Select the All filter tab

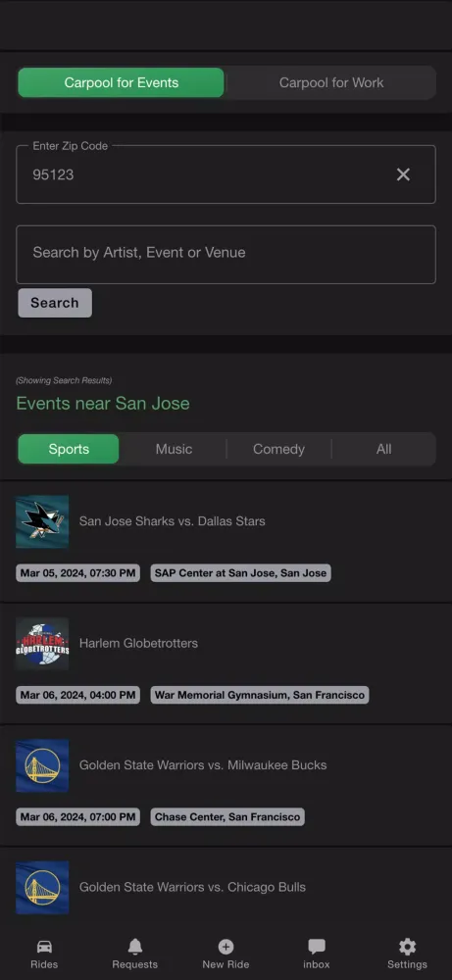[x=383, y=449]
